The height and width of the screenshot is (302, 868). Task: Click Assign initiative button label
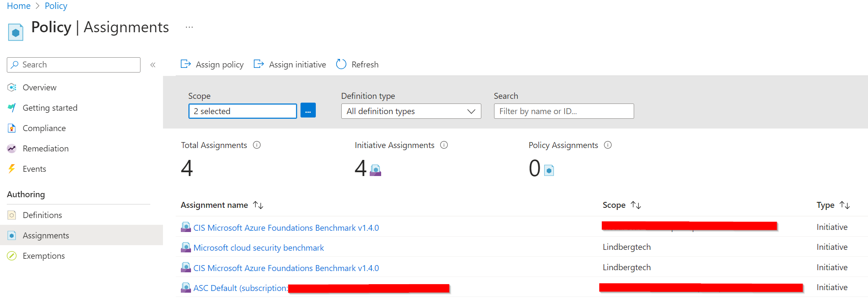(298, 65)
